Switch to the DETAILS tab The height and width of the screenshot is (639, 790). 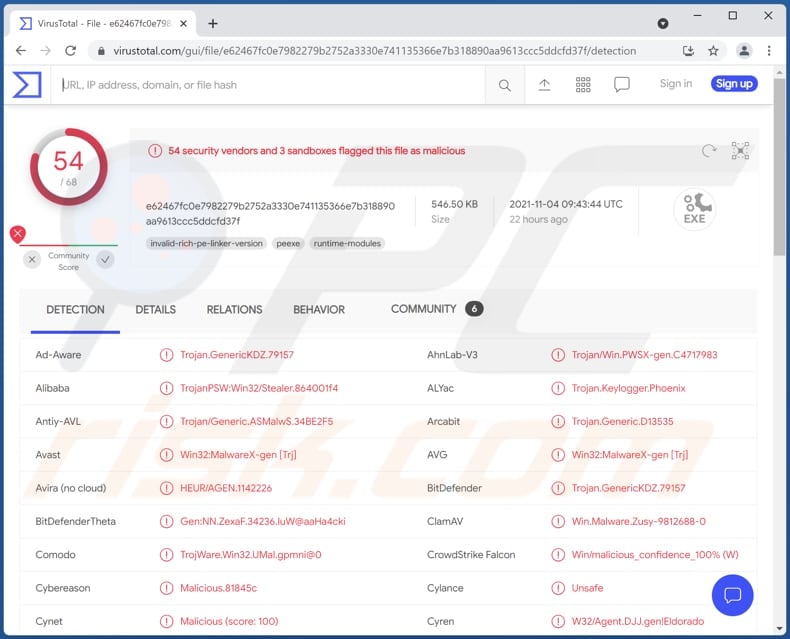click(x=155, y=309)
